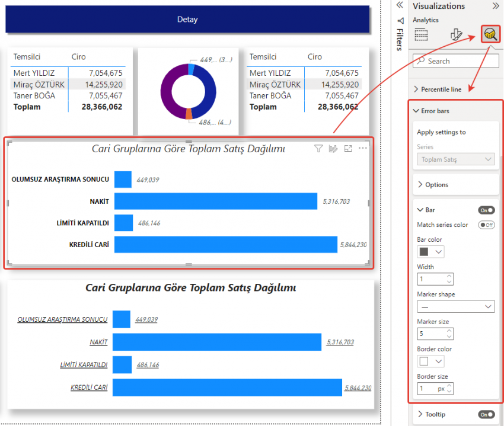Image resolution: width=504 pixels, height=426 pixels.
Task: Turn off the Bar toggle
Action: tap(486, 210)
